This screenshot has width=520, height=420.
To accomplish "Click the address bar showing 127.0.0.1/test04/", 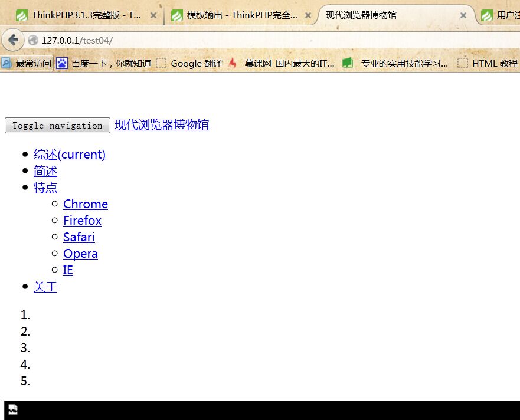I will (236, 40).
